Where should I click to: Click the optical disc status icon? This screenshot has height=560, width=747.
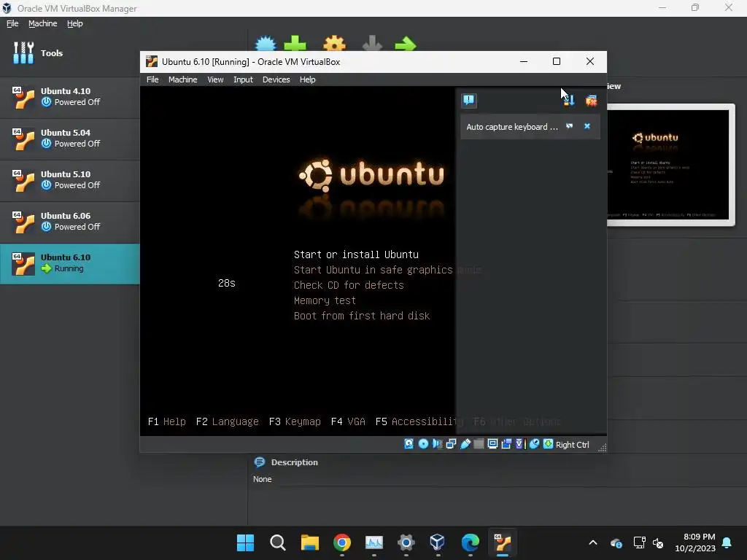coord(423,444)
